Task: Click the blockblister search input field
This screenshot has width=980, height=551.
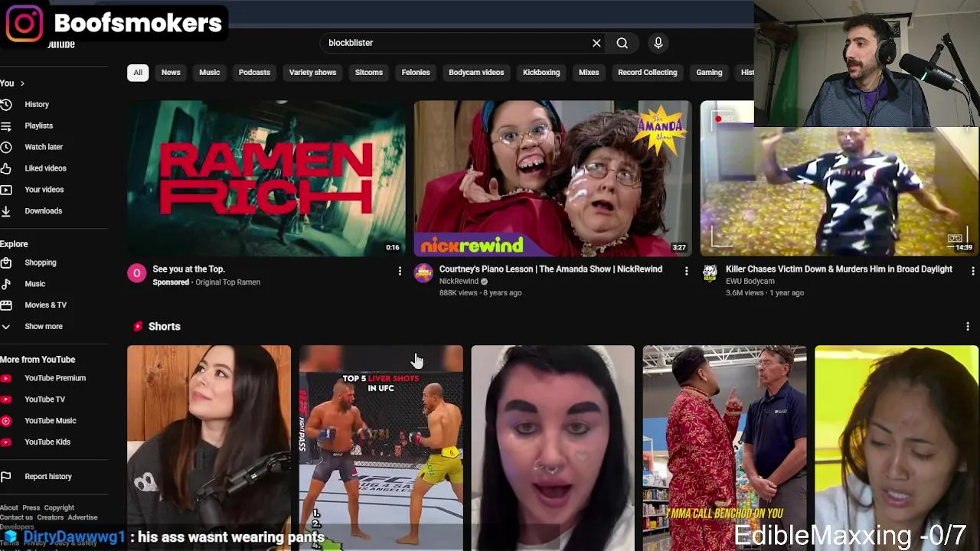Action: pos(456,43)
